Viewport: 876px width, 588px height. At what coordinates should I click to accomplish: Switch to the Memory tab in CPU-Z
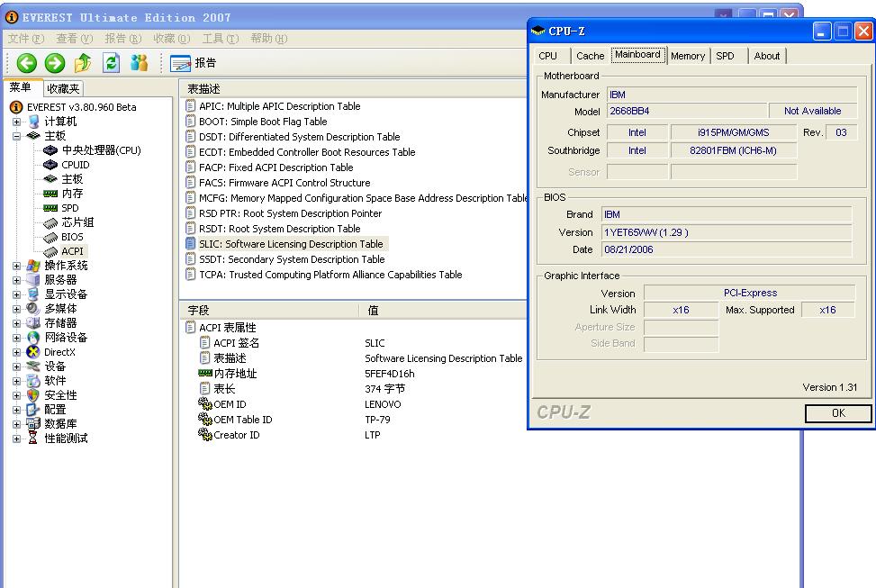[x=688, y=56]
